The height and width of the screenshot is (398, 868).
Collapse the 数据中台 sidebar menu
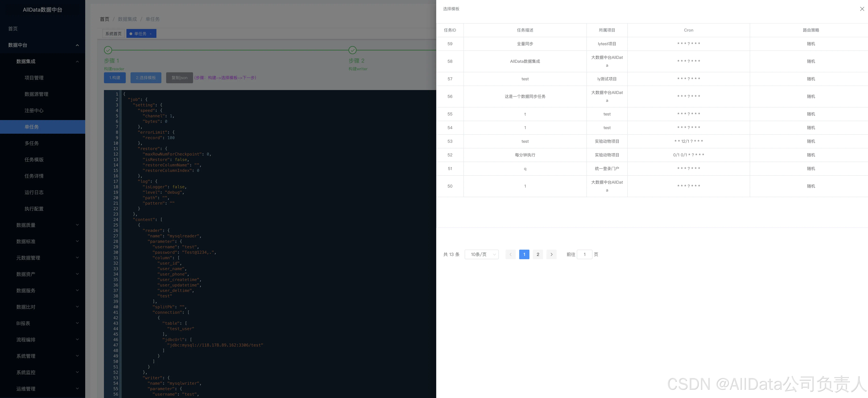[77, 45]
